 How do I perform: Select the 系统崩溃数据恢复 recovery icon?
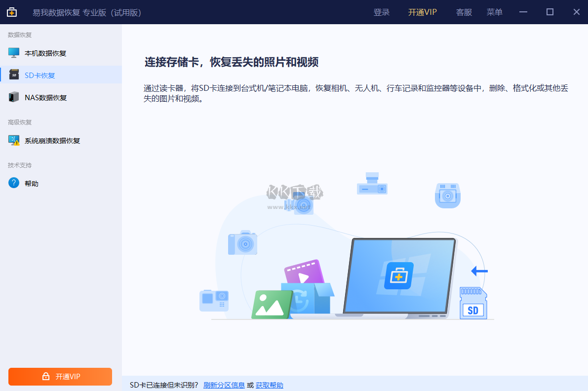coord(13,140)
